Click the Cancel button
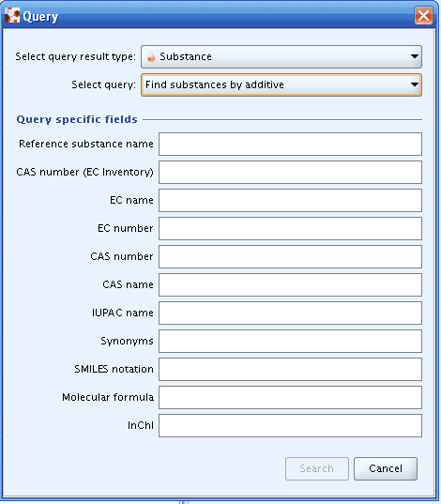441x504 pixels. (x=386, y=468)
